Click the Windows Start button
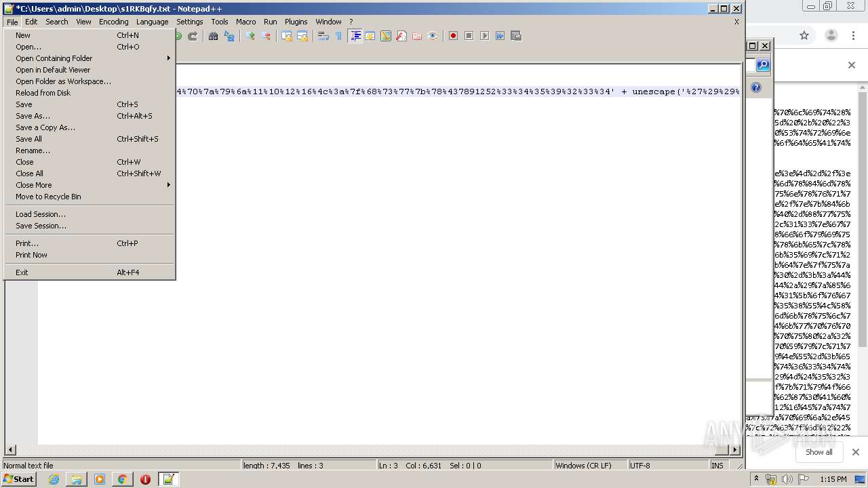This screenshot has width=868, height=488. [x=18, y=479]
